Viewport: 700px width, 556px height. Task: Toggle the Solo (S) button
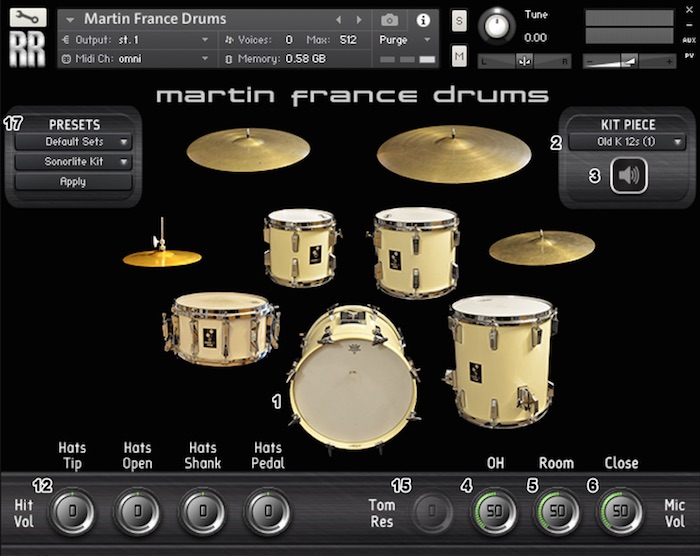point(459,23)
